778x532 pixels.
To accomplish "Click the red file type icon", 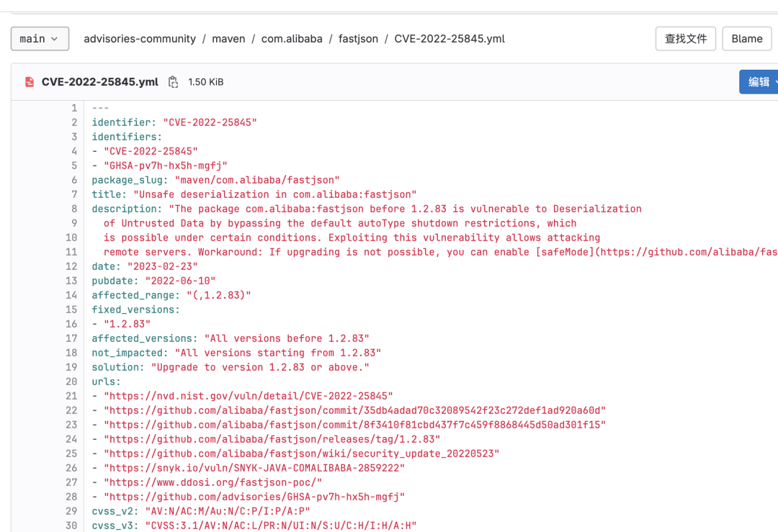I will click(30, 82).
